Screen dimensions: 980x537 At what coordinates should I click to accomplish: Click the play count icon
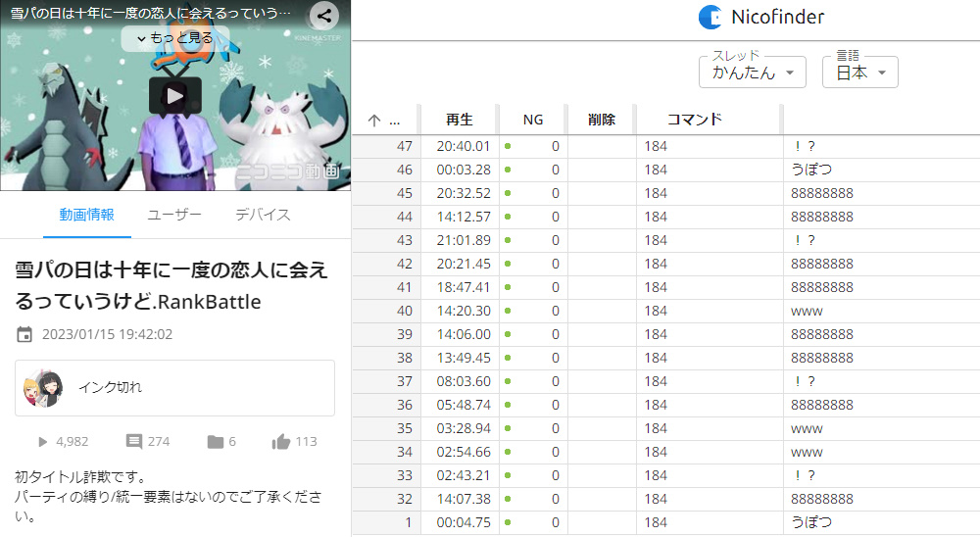click(43, 442)
